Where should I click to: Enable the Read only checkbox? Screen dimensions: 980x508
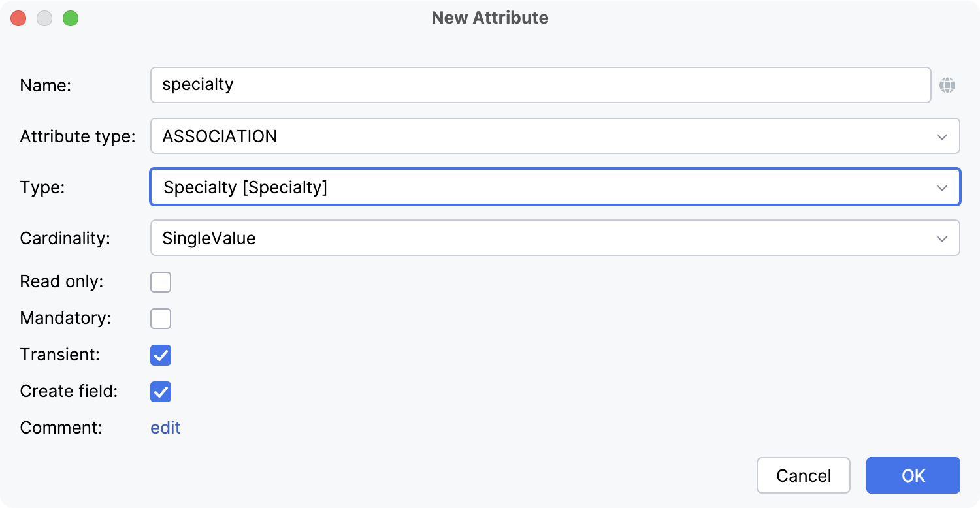coord(161,281)
